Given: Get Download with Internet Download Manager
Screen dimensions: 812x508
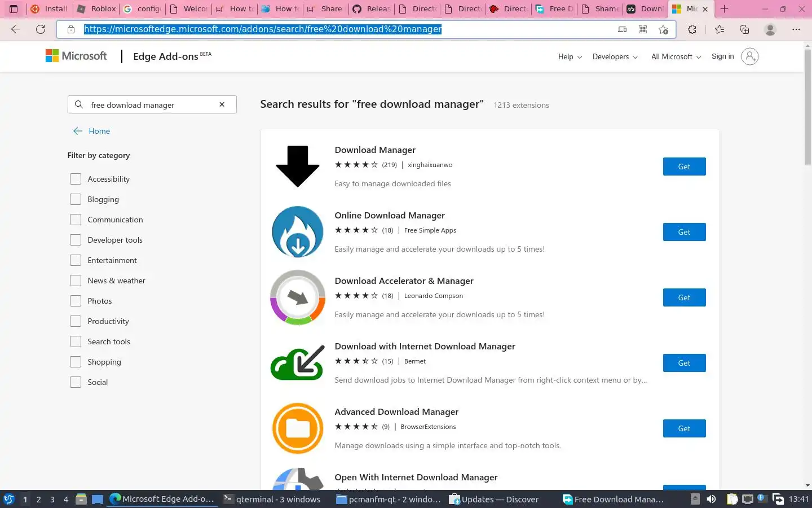Looking at the screenshot, I should [684, 363].
